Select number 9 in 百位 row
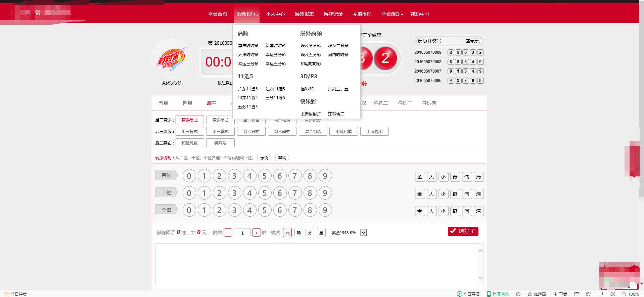Viewport: 644px width, 297px height. pos(325,176)
